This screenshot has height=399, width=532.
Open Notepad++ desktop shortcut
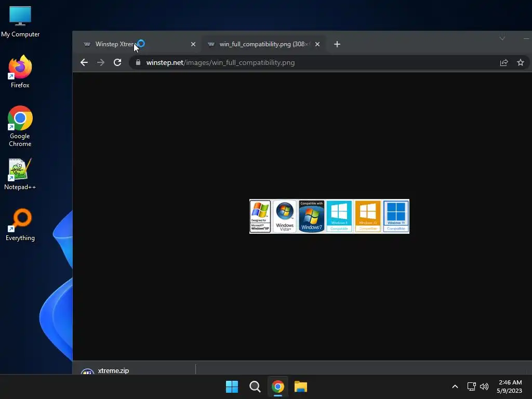pyautogui.click(x=20, y=174)
